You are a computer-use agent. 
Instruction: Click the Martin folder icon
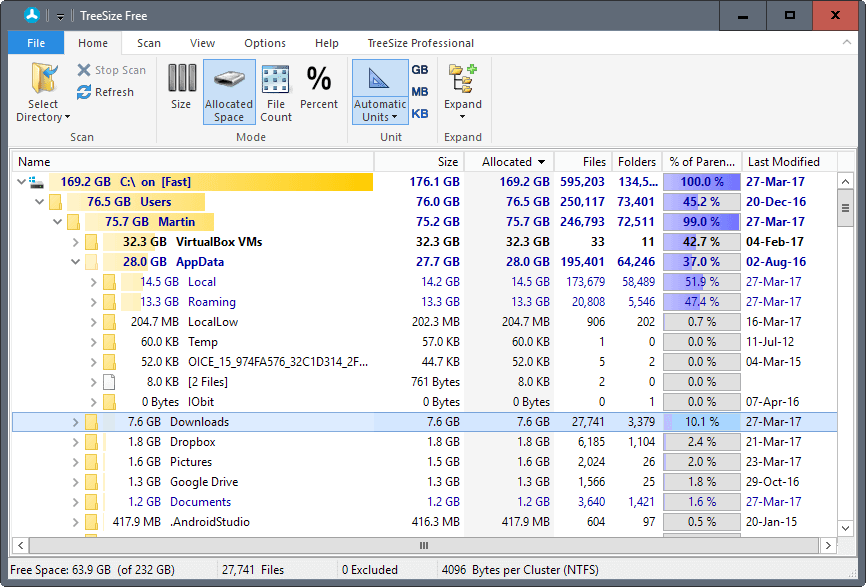click(x=73, y=221)
